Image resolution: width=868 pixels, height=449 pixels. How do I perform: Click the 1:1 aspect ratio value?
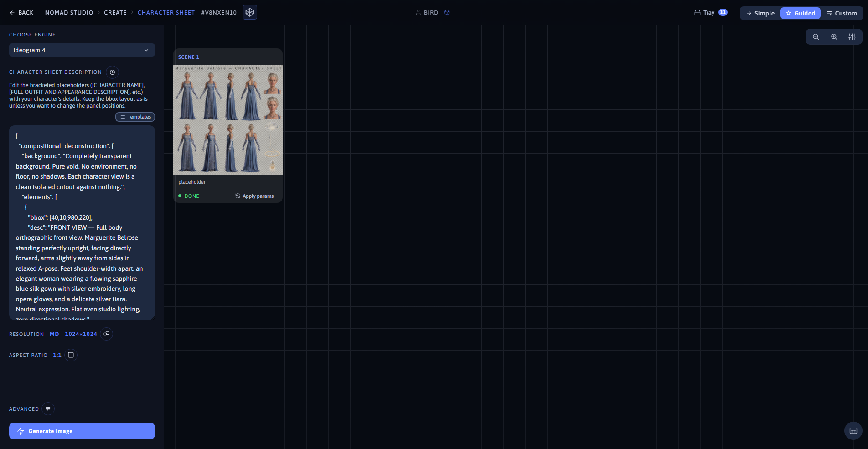pos(57,355)
